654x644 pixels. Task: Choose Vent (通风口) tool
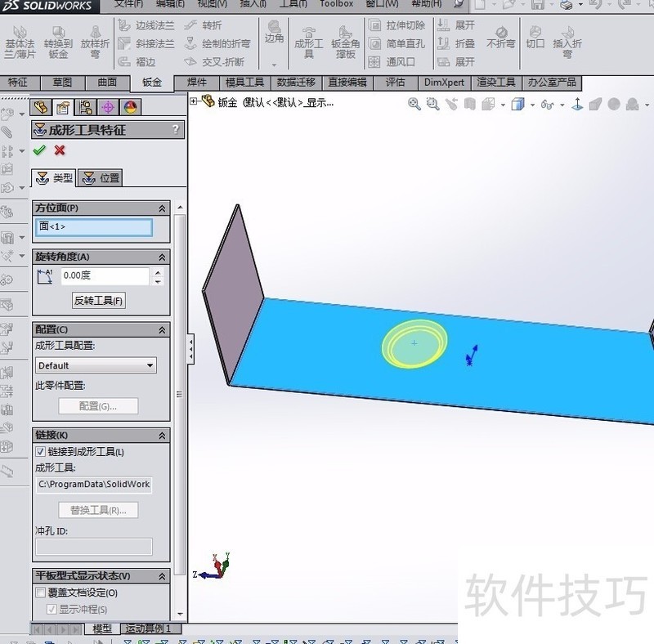tap(392, 62)
